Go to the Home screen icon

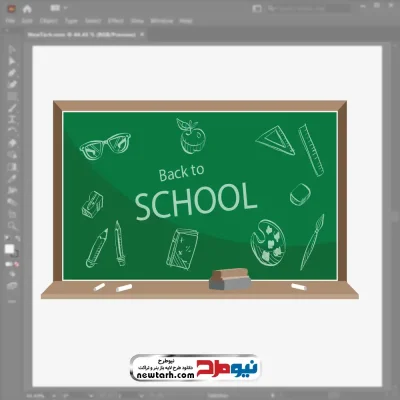coord(27,9)
